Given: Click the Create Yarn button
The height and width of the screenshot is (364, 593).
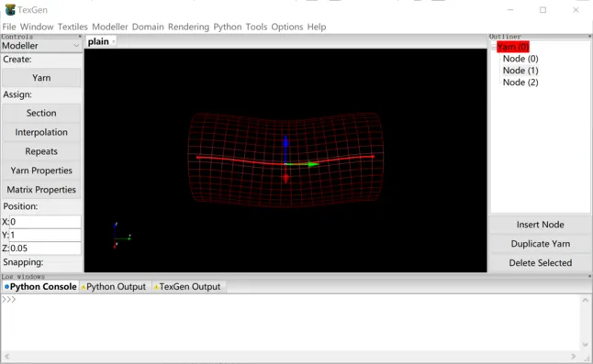Looking at the screenshot, I should pos(41,78).
